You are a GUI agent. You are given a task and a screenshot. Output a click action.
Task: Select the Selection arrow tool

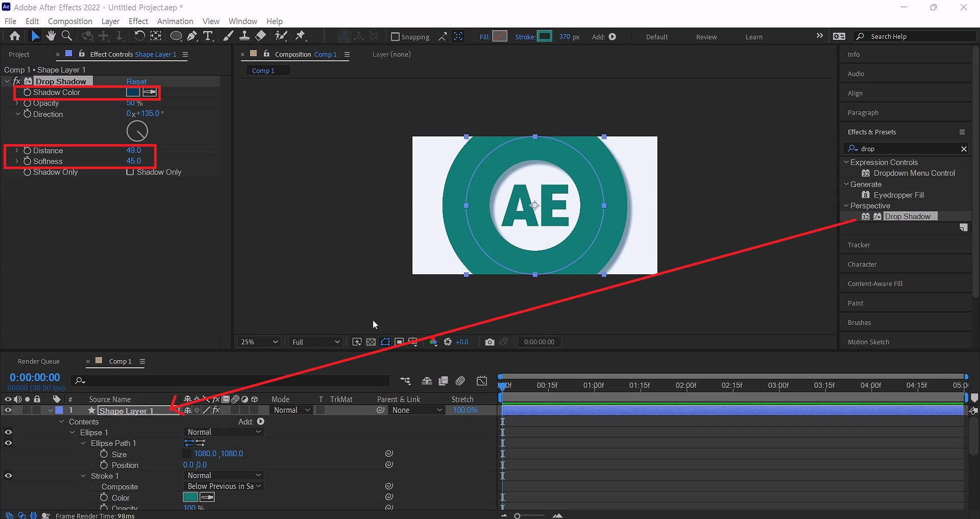tap(35, 36)
